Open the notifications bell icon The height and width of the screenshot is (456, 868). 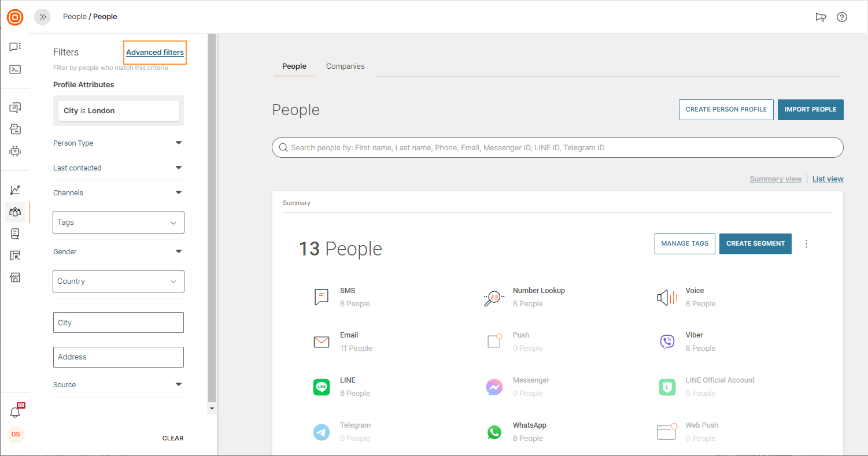click(15, 412)
